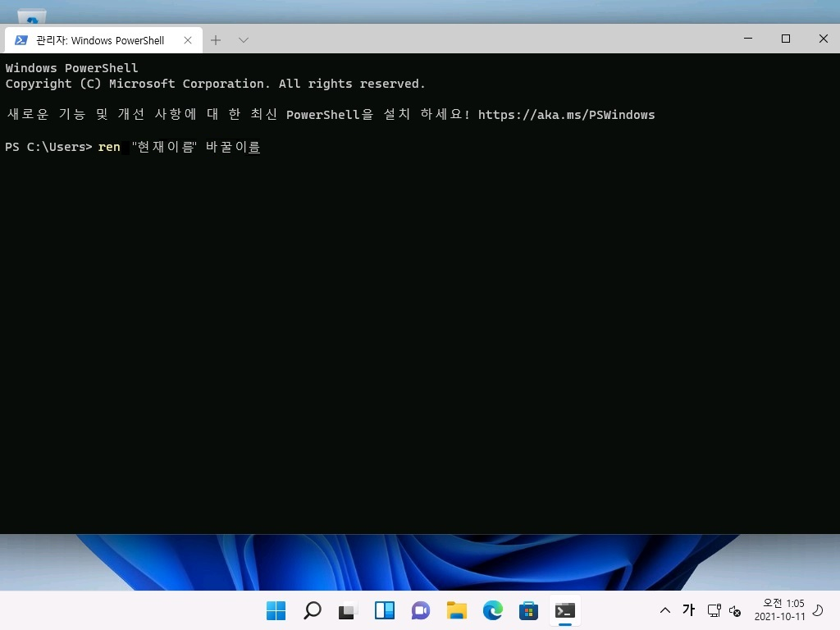Open the Widgets panel from taskbar
Image resolution: width=840 pixels, height=630 pixels.
tap(385, 610)
